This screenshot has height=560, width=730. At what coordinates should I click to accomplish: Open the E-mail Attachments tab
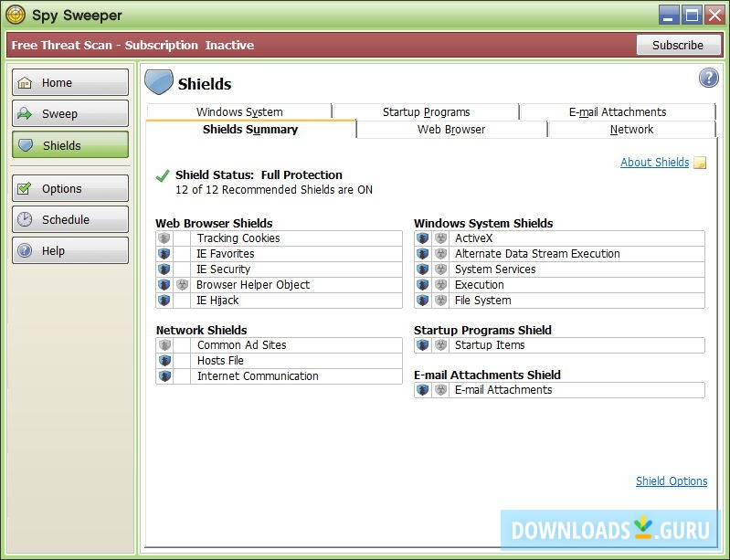click(x=618, y=111)
